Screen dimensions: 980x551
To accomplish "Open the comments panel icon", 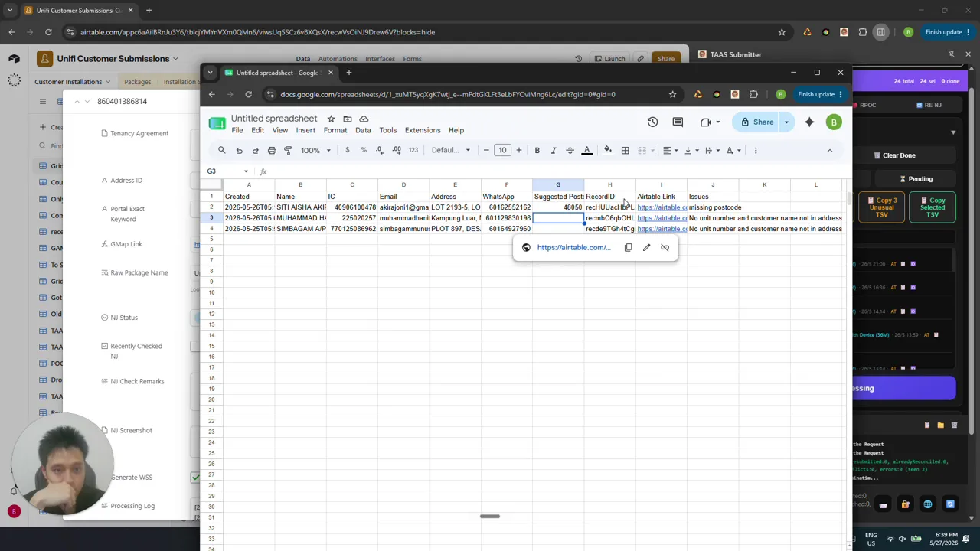I will (x=678, y=122).
